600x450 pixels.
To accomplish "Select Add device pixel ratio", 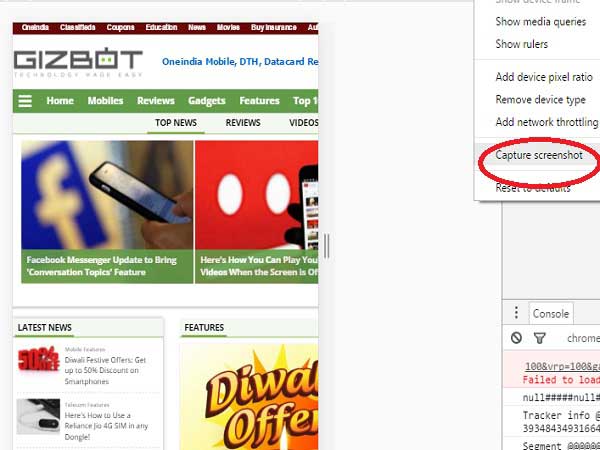I will coord(544,77).
